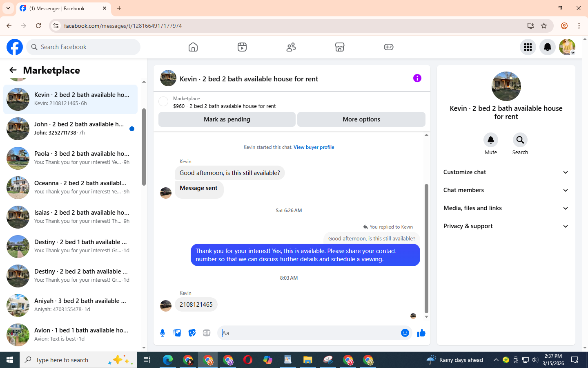Screen dimensions: 588x368
Task: Expand Media, files and links section
Action: (506, 208)
